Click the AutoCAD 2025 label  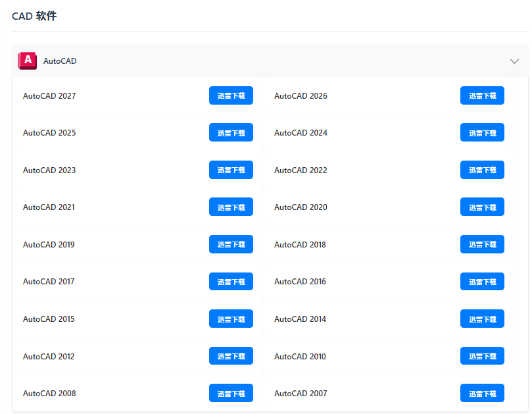point(49,133)
